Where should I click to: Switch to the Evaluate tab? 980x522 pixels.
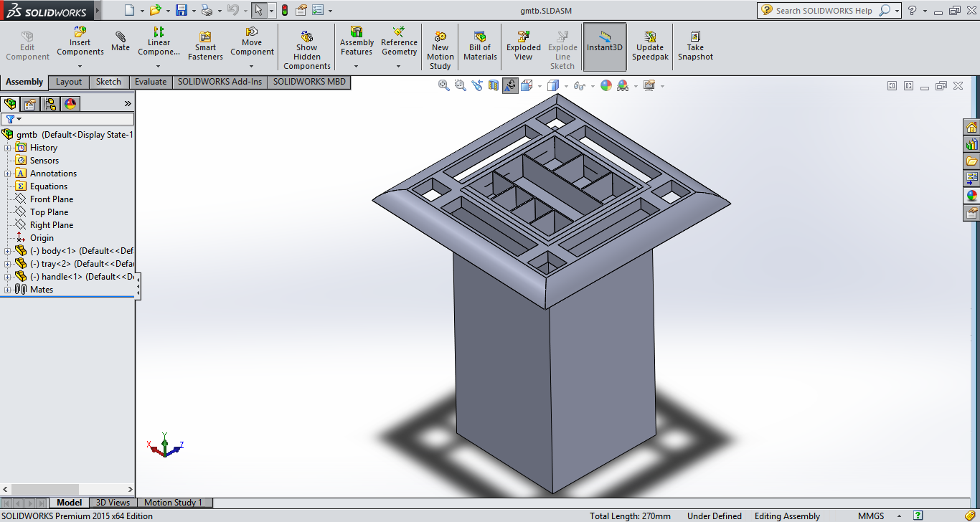click(x=151, y=82)
